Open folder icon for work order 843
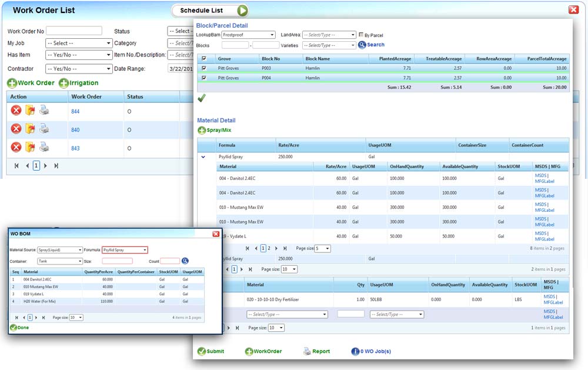Screen dimensions: 588x370 pyautogui.click(x=30, y=146)
